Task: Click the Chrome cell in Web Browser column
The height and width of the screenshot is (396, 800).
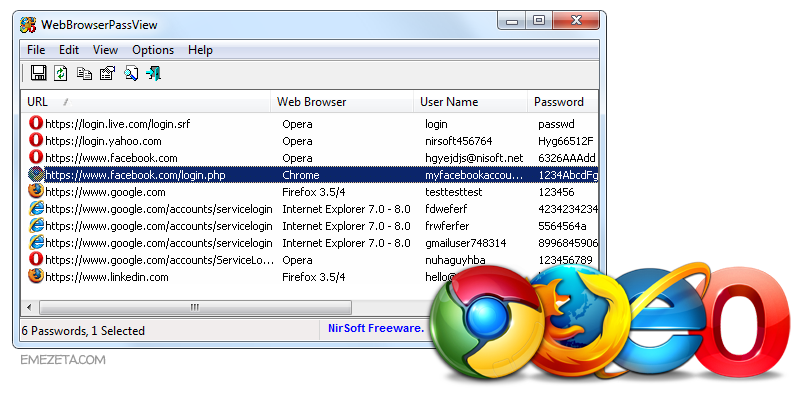Action: click(x=301, y=175)
